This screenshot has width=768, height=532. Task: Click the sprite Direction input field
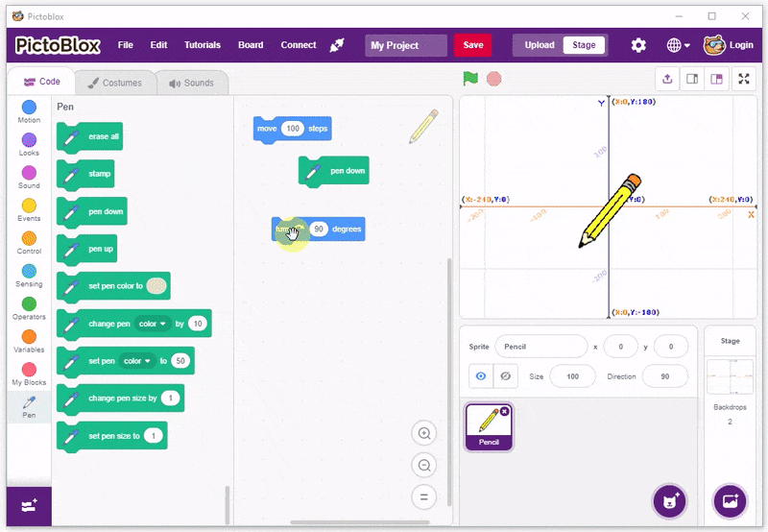[x=664, y=376]
